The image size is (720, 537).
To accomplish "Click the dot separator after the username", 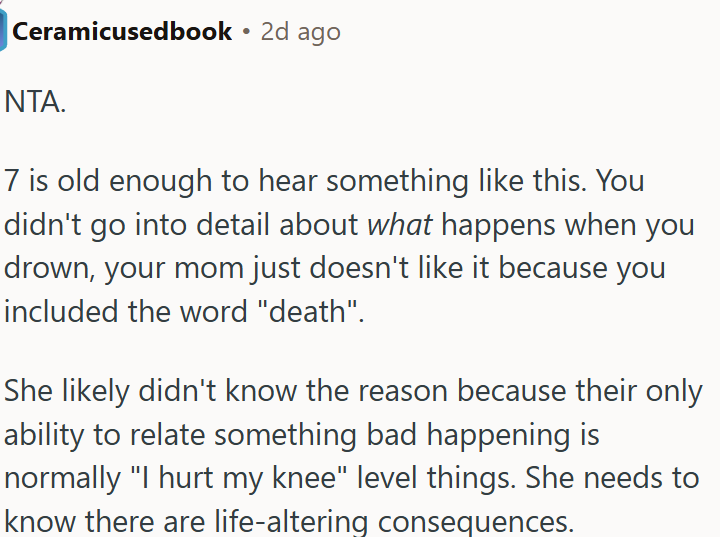I will [247, 32].
